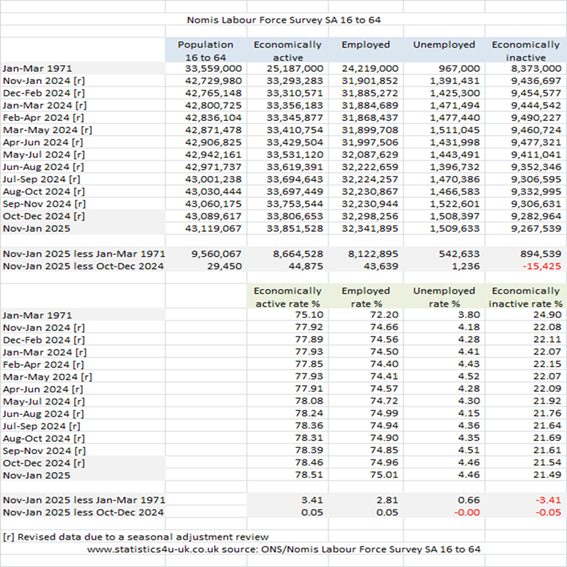Select the Nov-Jan 2025 employed rate 75.01
The image size is (567, 567).
point(384,474)
